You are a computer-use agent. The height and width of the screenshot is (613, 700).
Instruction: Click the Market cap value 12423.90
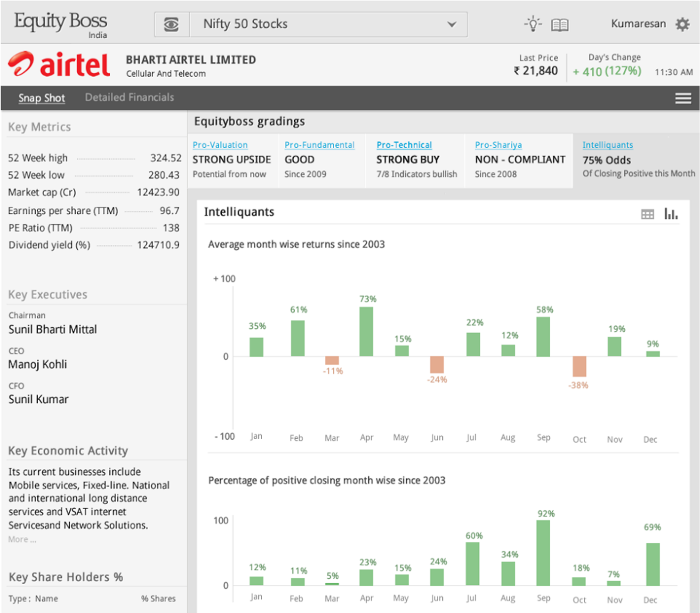coord(158,192)
